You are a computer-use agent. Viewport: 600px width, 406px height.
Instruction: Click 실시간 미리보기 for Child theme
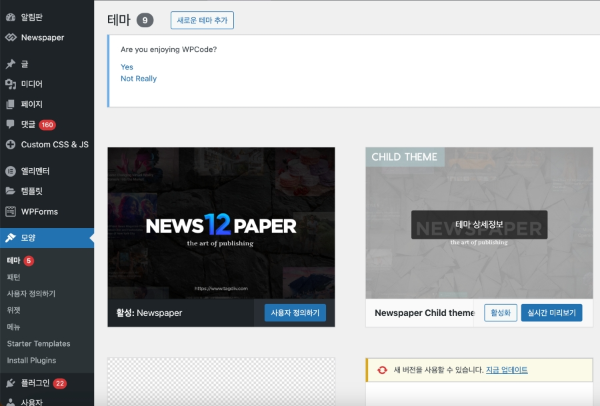pos(551,313)
